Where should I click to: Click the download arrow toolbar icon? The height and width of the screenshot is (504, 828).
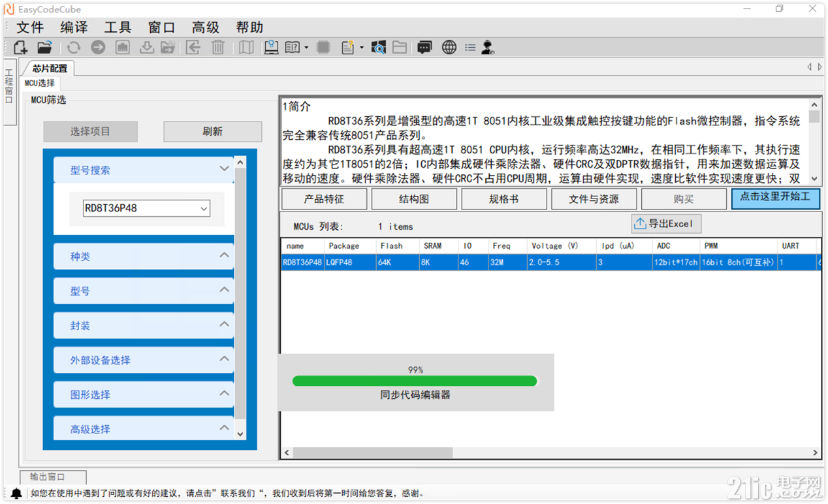(147, 47)
